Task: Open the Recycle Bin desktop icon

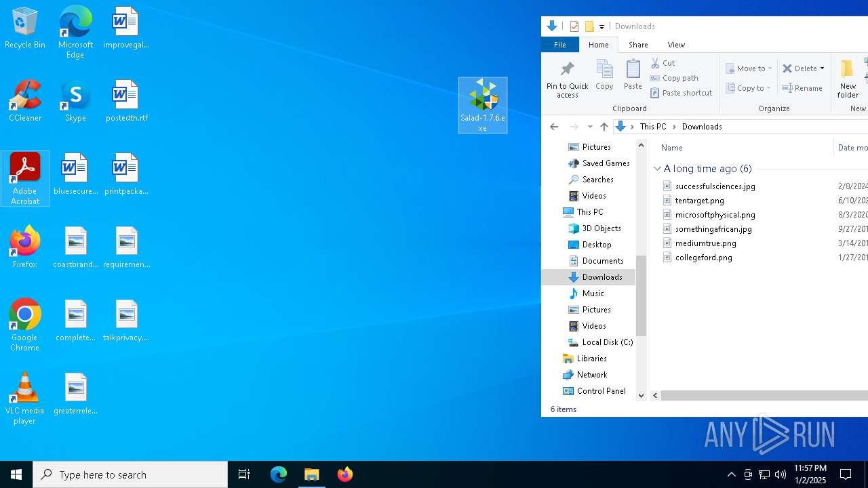Action: pyautogui.click(x=25, y=28)
